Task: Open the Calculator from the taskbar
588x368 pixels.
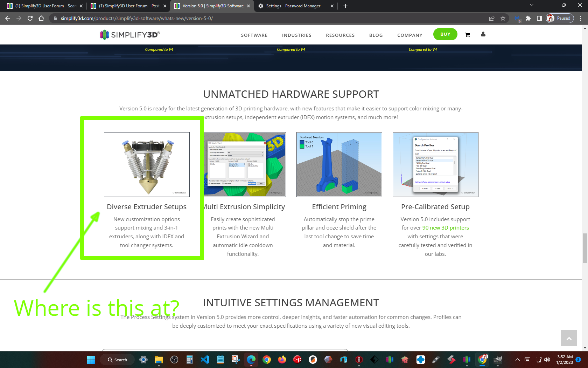Action: pos(190,360)
